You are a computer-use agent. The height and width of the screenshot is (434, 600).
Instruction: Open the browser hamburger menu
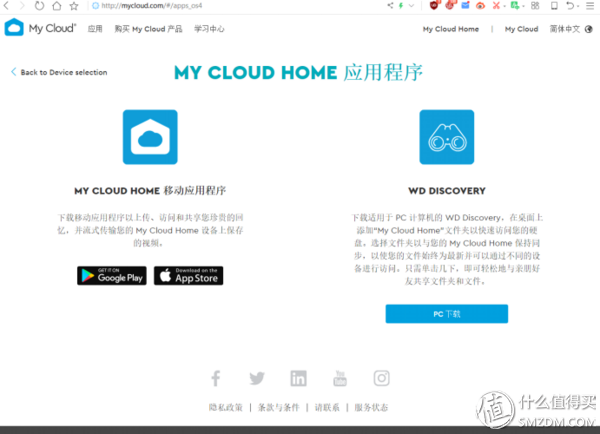[x=590, y=5]
